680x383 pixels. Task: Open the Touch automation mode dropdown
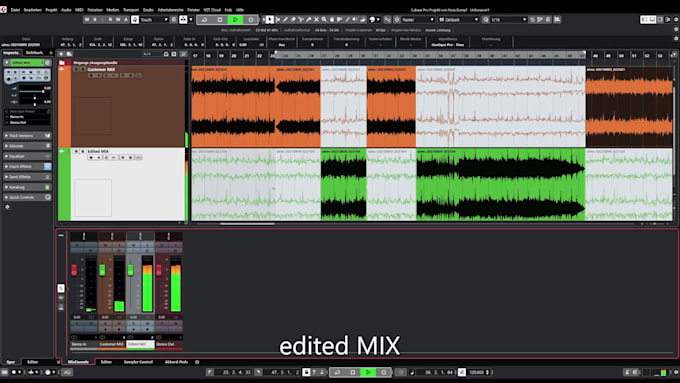154,20
